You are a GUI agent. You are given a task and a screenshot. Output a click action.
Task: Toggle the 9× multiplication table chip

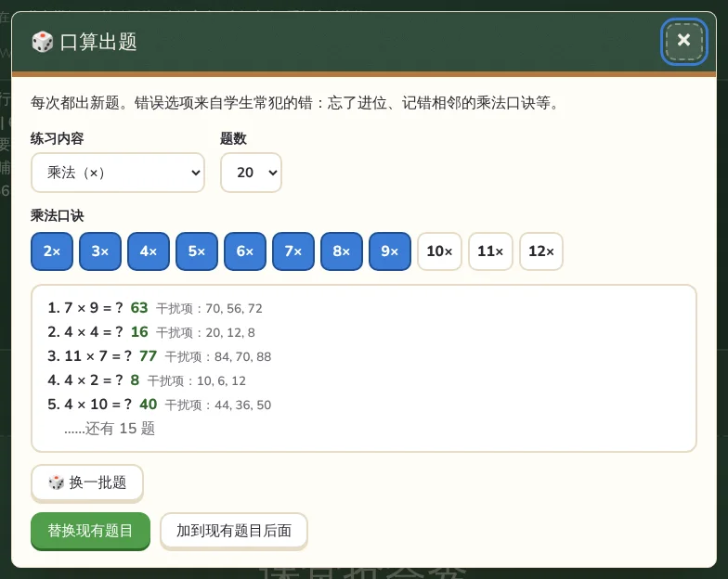point(390,251)
